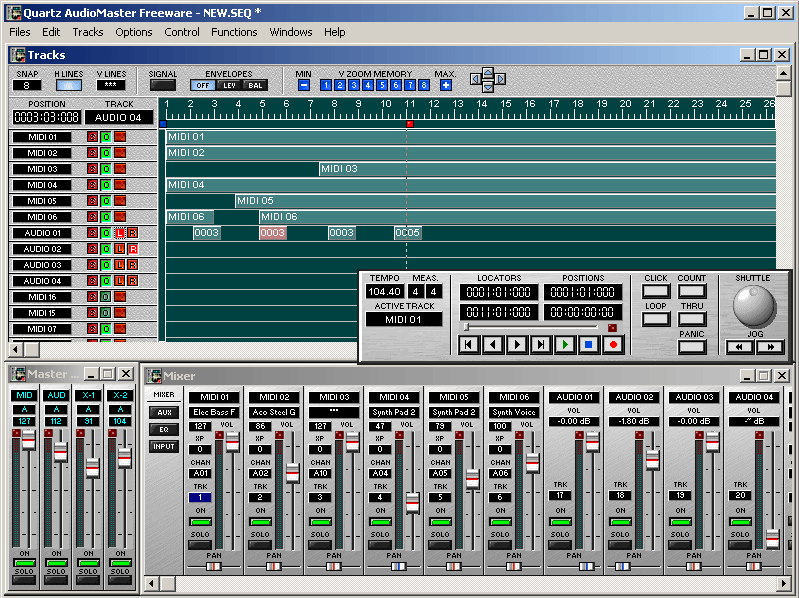Click the blue zoom plus (MAX) button
799x598 pixels.
click(445, 85)
